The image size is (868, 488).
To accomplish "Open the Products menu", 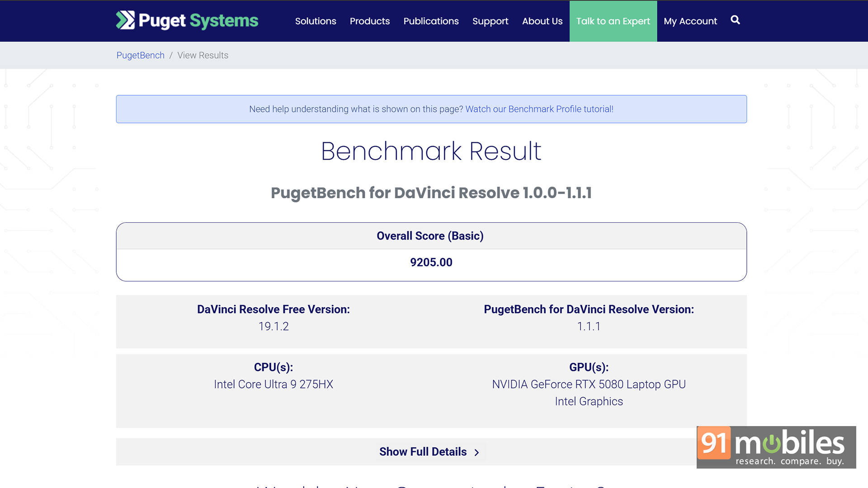I will [x=369, y=21].
